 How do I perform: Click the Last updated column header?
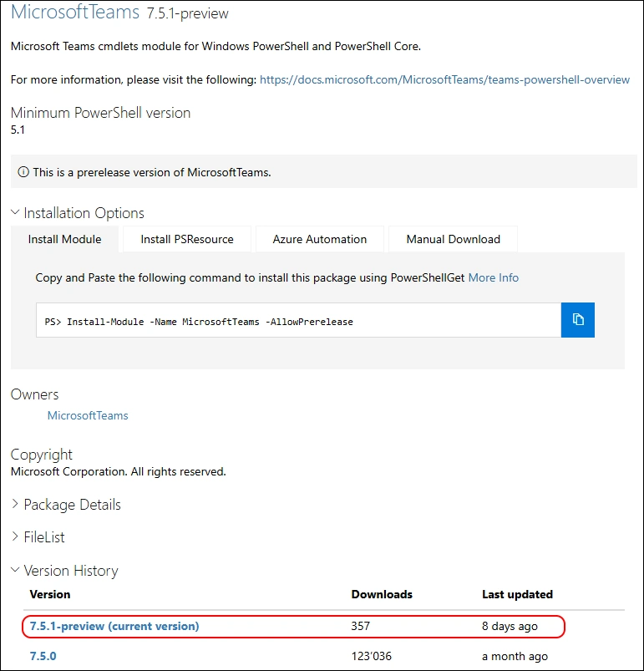(517, 594)
